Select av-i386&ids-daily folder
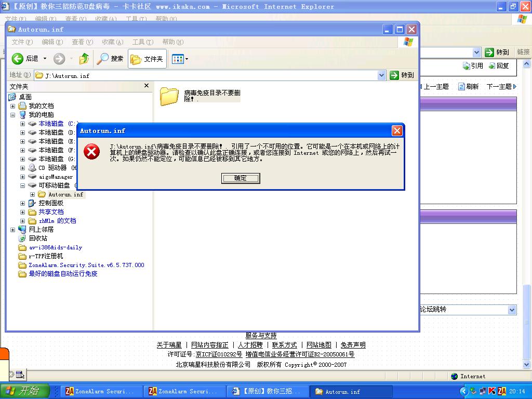Image resolution: width=532 pixels, height=399 pixels. pos(55,247)
